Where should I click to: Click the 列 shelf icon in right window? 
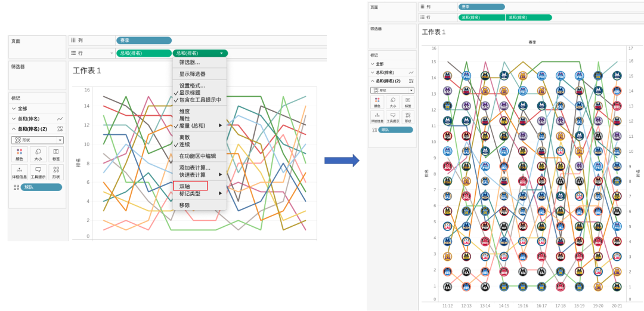tap(423, 7)
